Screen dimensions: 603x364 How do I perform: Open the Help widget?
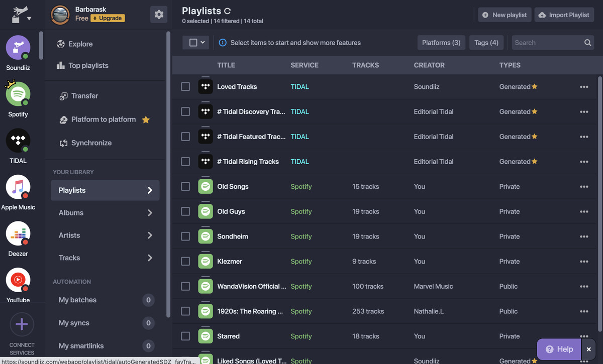(x=559, y=349)
